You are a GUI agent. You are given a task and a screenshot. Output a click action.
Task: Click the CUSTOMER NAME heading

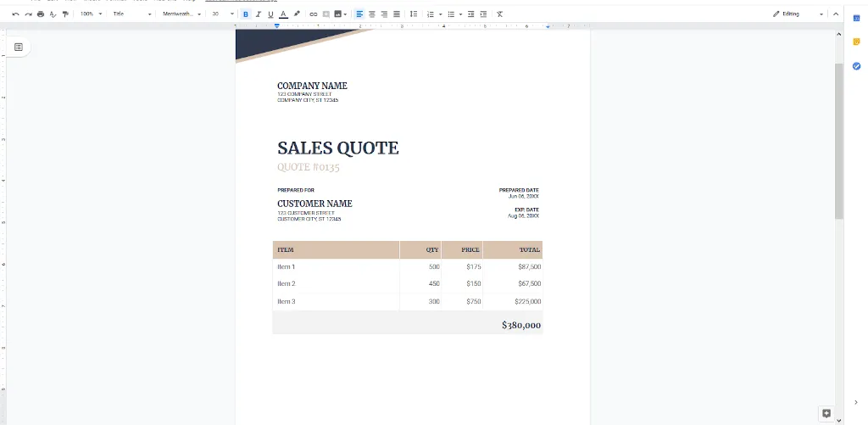point(314,204)
